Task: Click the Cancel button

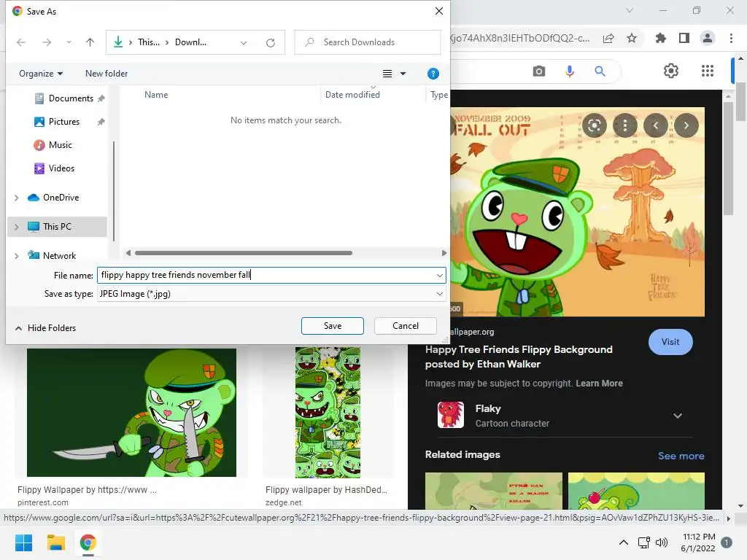Action: click(x=406, y=326)
